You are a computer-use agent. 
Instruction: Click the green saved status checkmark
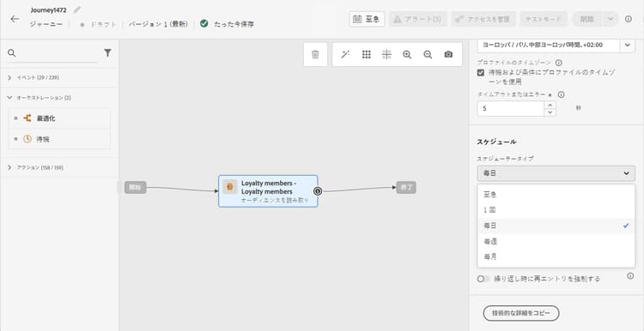tap(204, 23)
